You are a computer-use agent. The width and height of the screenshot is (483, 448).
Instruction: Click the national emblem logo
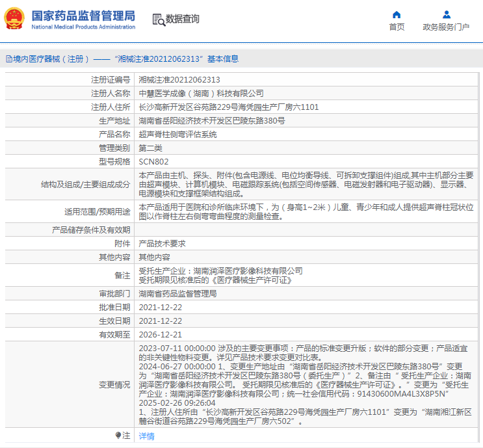[14, 19]
